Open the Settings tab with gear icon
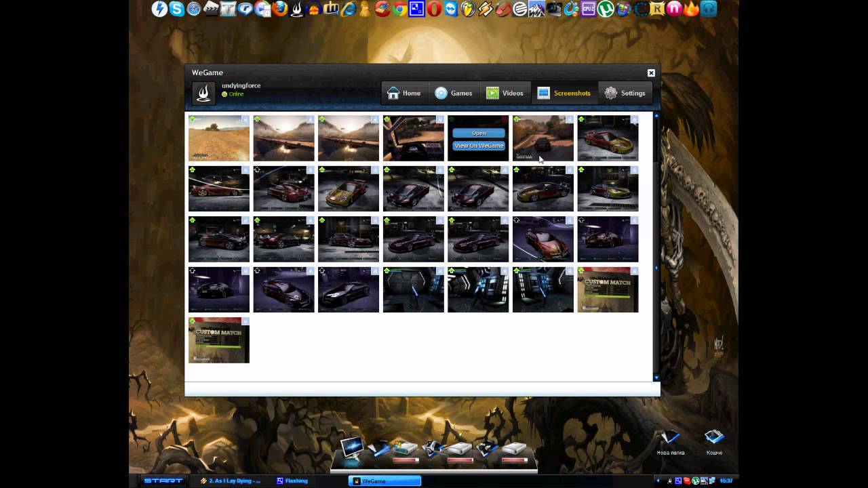 click(x=625, y=94)
